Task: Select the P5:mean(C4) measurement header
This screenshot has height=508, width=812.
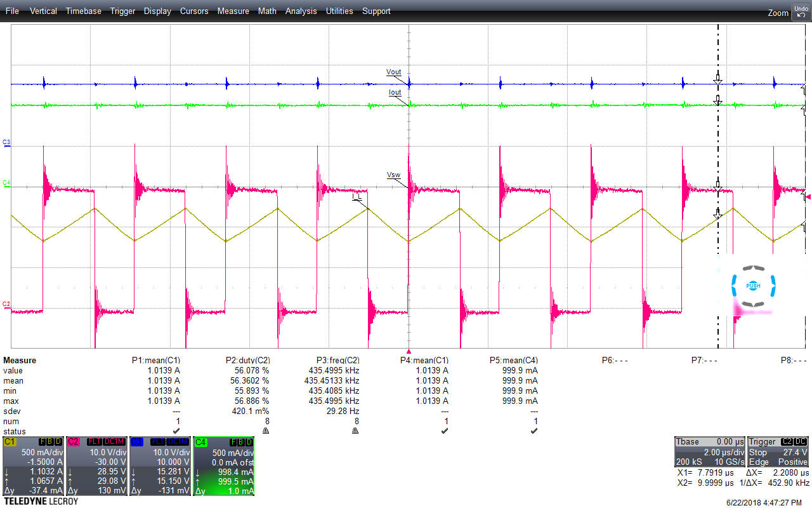Action: click(x=514, y=360)
